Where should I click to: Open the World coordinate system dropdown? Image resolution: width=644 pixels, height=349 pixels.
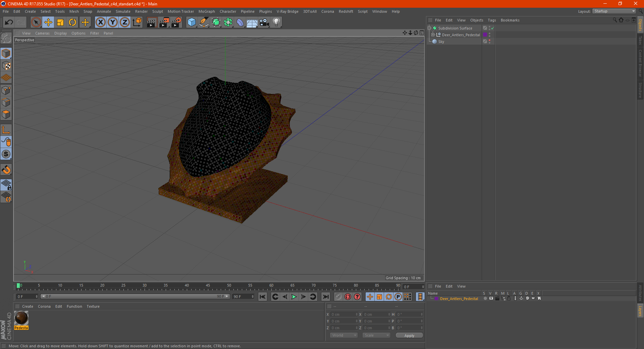(x=343, y=335)
